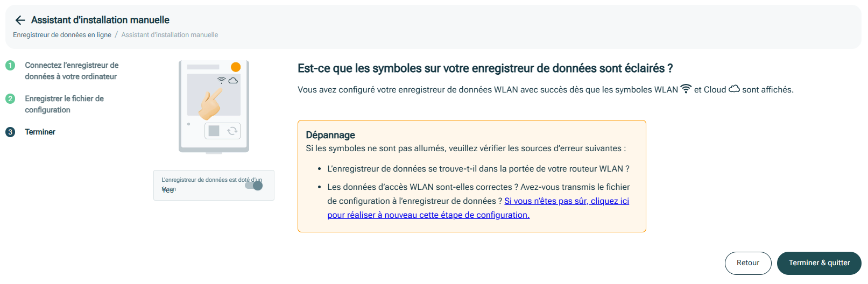Click the Assistant d'installation manuelle breadcrumb
Viewport: 868px width, 284px height.
pyautogui.click(x=170, y=35)
